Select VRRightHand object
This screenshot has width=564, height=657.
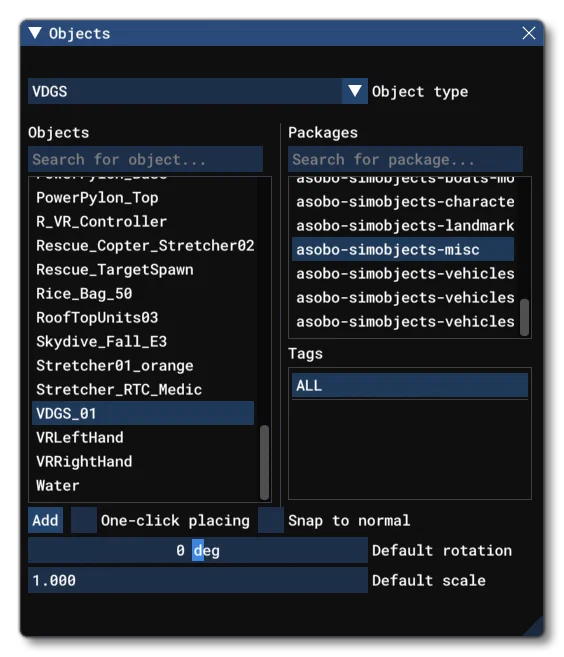pyautogui.click(x=143, y=461)
